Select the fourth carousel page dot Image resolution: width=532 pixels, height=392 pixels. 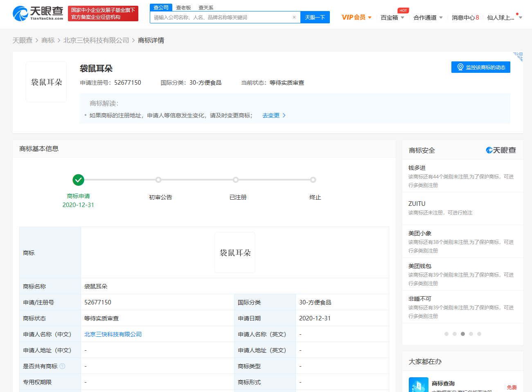tap(471, 334)
